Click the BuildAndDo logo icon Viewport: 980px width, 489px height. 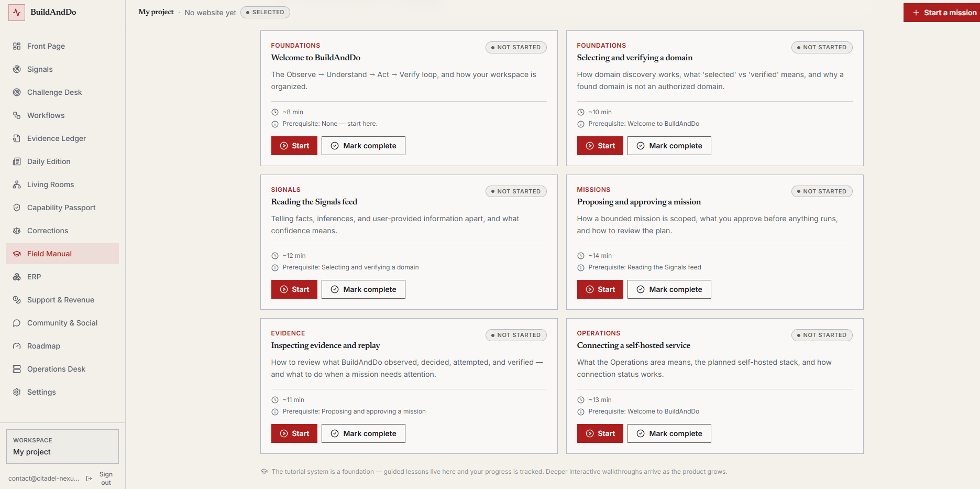[17, 13]
